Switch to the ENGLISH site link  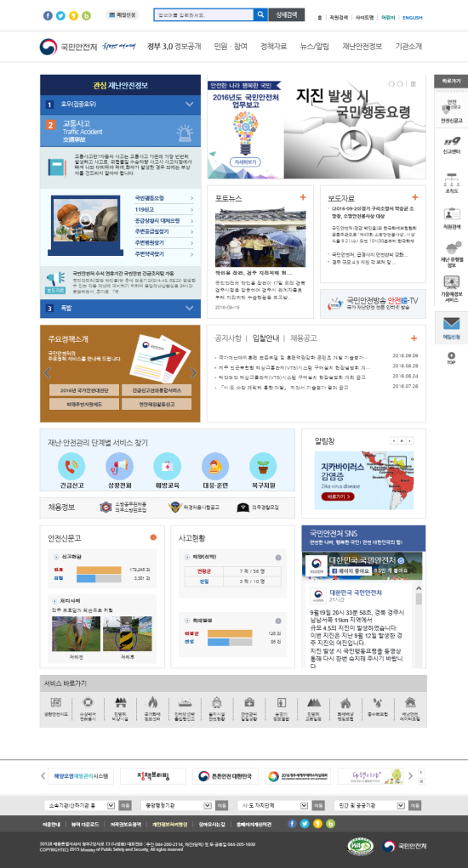pos(412,18)
